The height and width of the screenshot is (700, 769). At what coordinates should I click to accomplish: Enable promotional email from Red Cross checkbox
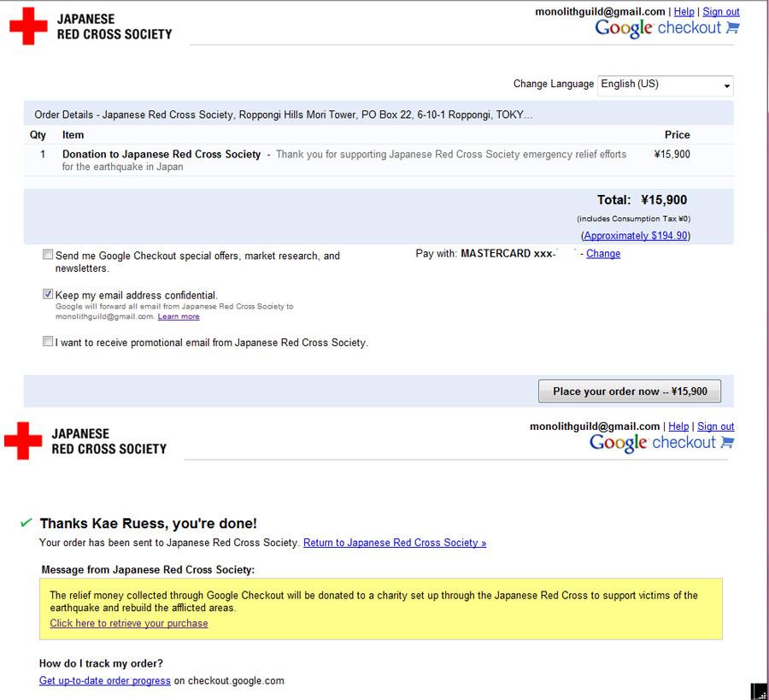48,341
